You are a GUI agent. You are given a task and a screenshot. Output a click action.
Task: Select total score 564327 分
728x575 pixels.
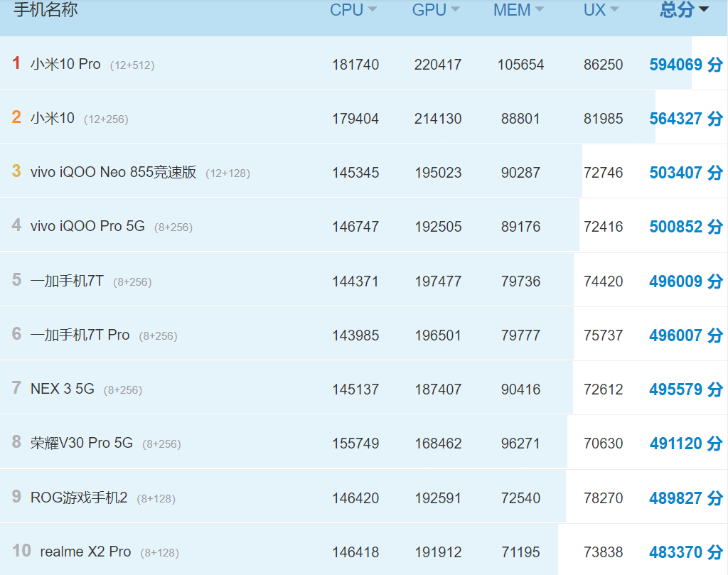click(686, 119)
